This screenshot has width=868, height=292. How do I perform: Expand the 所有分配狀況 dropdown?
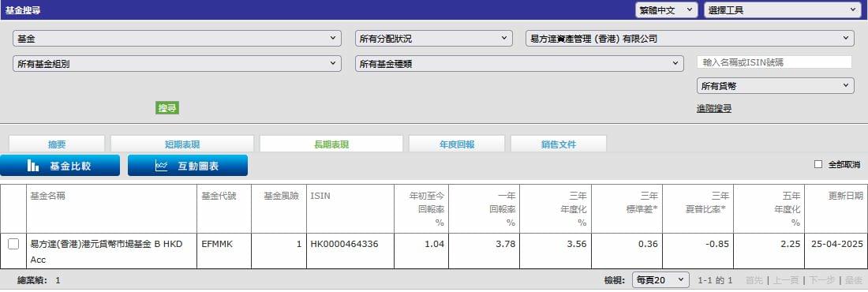[x=434, y=38]
